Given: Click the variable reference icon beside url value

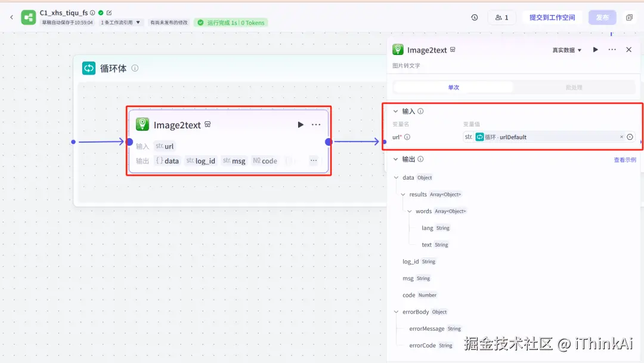Looking at the screenshot, I should click(x=630, y=137).
